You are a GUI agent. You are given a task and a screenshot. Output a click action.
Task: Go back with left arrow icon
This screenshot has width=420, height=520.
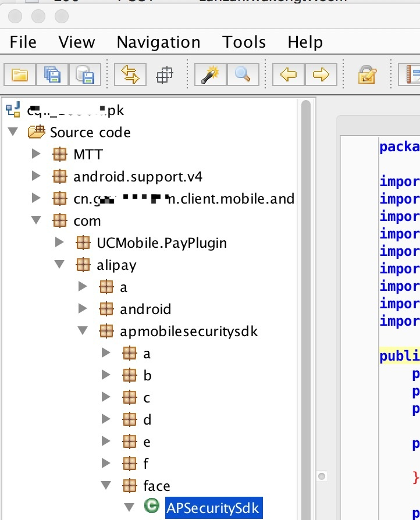[289, 74]
